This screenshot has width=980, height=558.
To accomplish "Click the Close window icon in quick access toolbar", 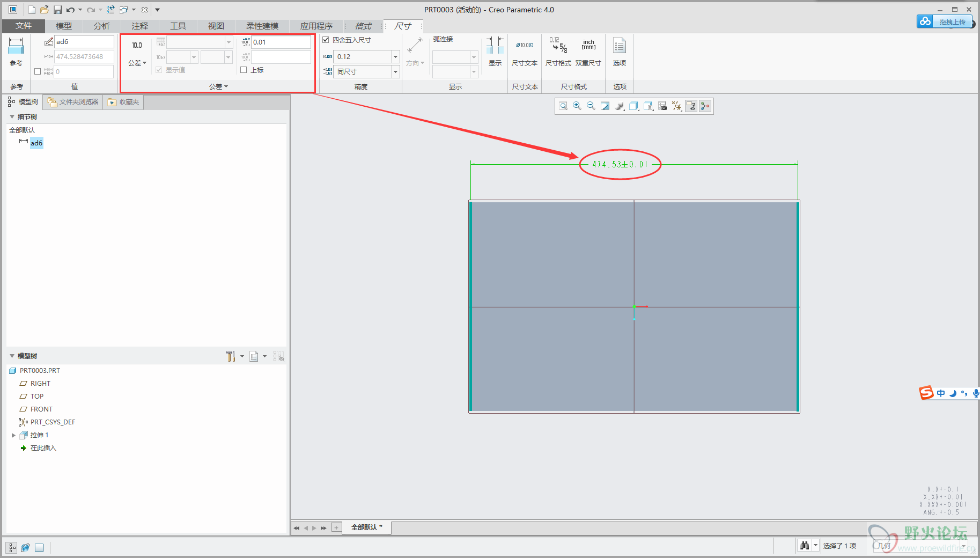I will pos(144,10).
